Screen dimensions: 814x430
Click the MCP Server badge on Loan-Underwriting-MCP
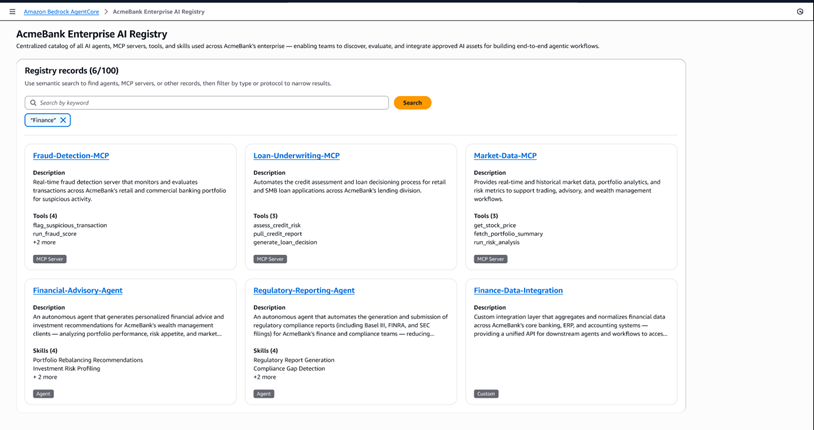270,259
